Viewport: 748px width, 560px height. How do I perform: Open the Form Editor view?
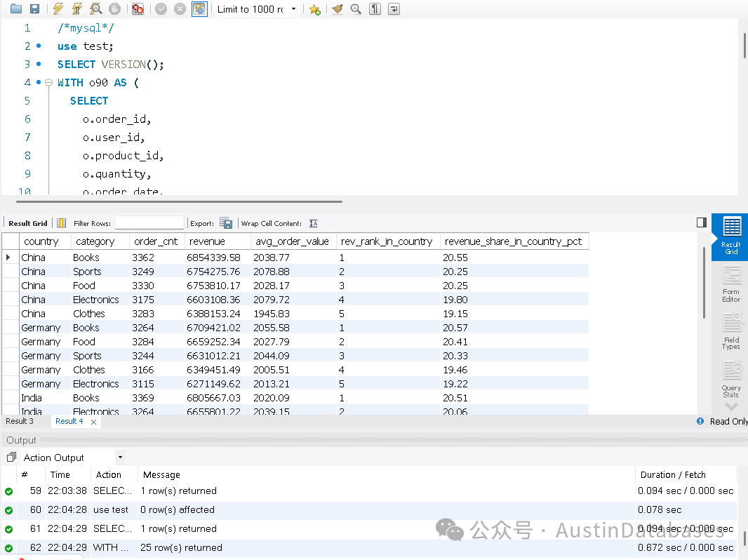coord(731,285)
